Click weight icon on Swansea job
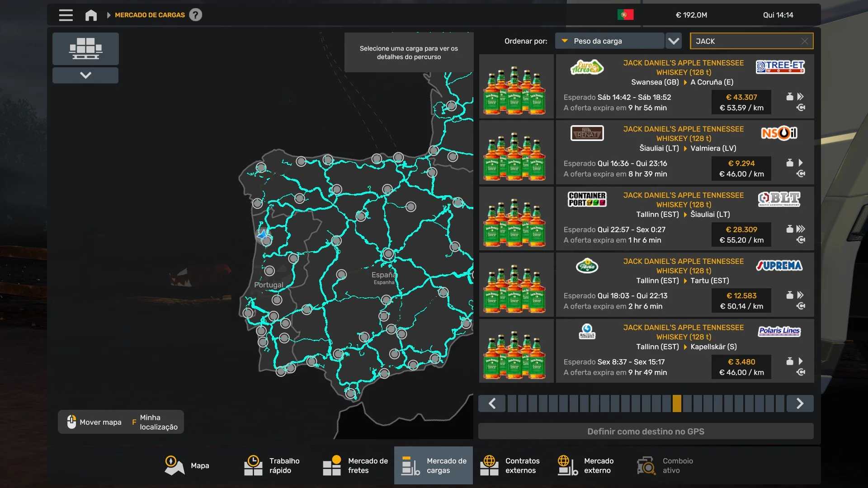 point(789,97)
